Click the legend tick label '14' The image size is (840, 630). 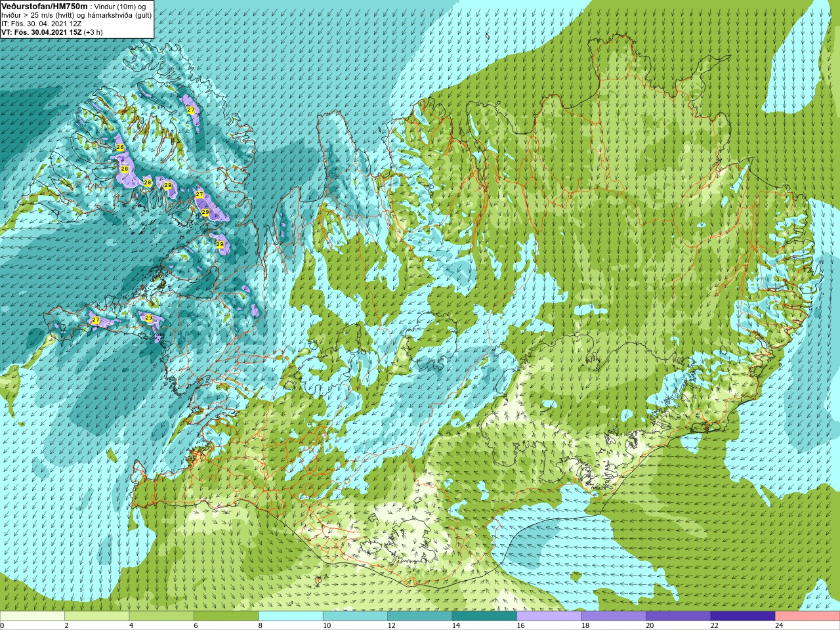point(456,625)
